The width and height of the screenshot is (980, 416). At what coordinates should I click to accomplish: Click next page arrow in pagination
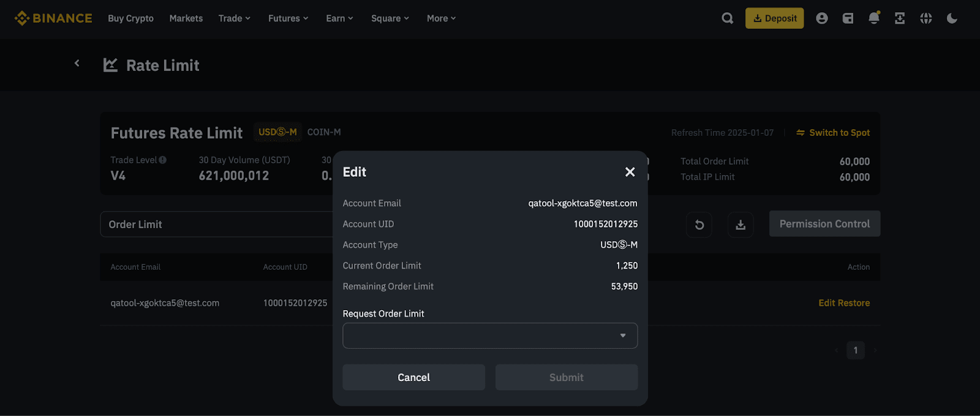tap(875, 351)
